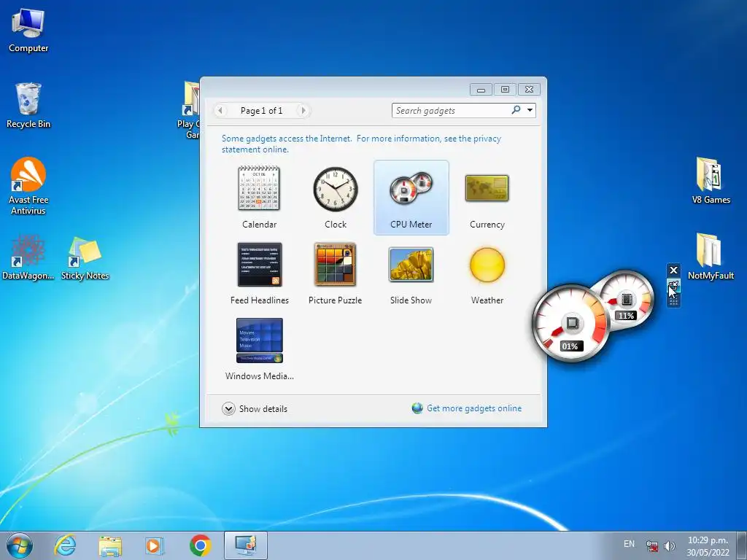Open Get more gadgets online link
747x560 pixels.
click(x=474, y=408)
